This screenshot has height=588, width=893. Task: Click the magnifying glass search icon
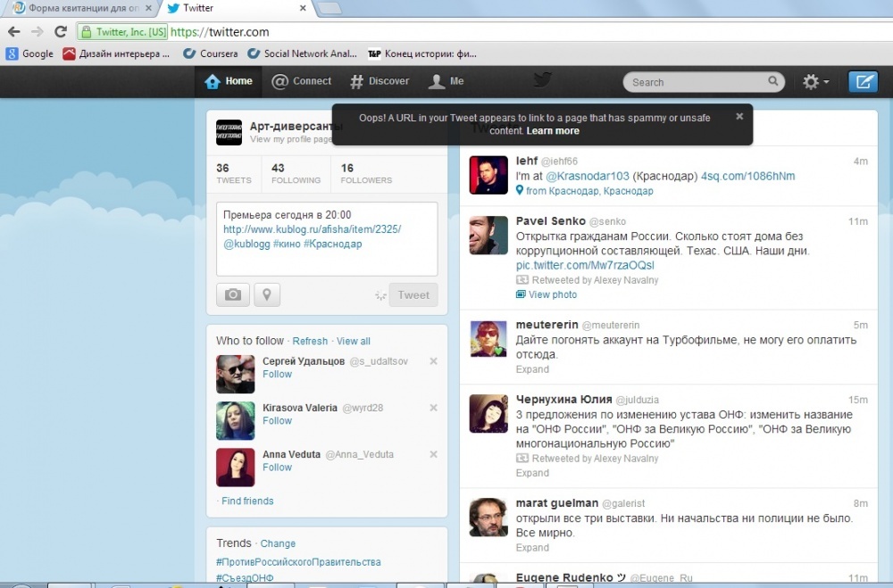pos(772,81)
